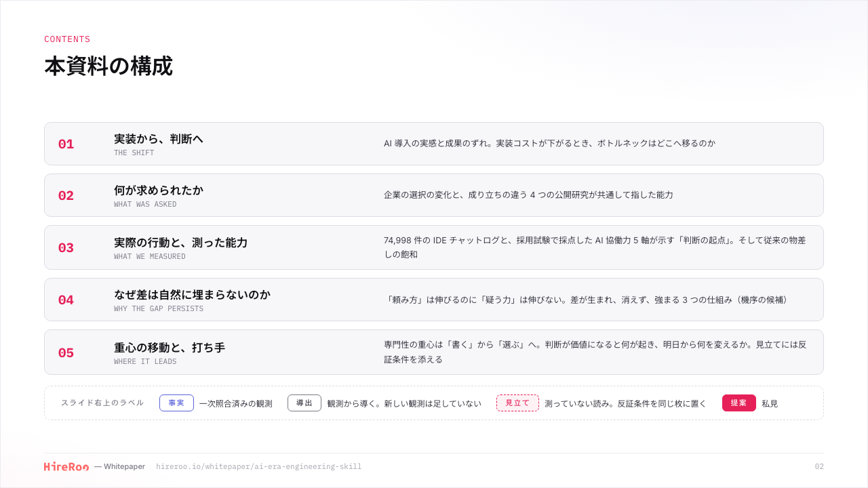Select the 事実 label badge
Image resolution: width=868 pixels, height=488 pixels.
coord(176,403)
